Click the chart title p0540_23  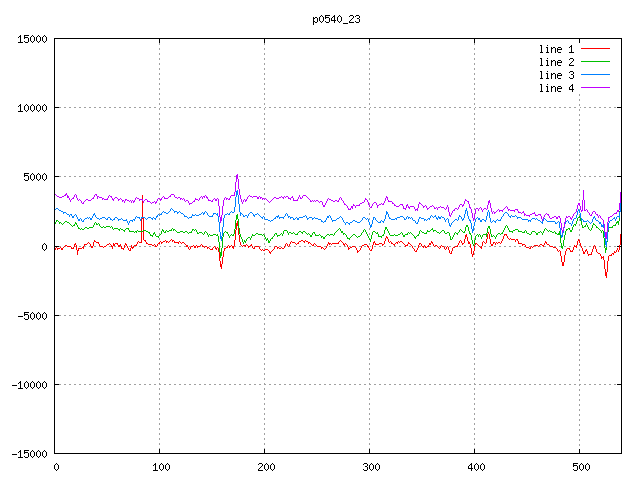tap(336, 19)
